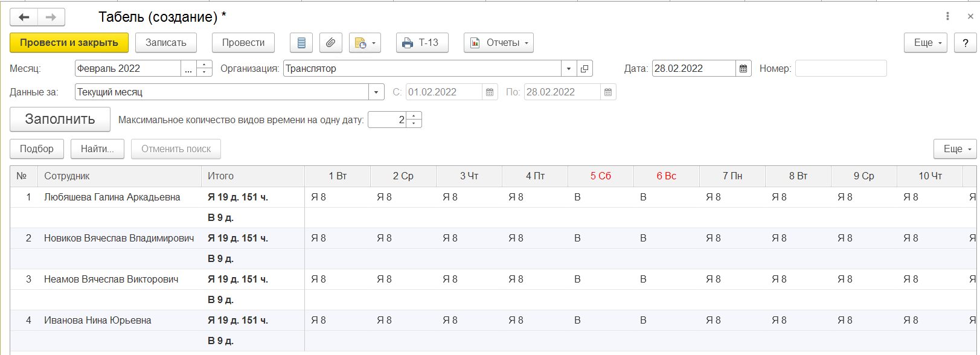
Task: Expand the Организация dropdown list
Action: [x=569, y=69]
